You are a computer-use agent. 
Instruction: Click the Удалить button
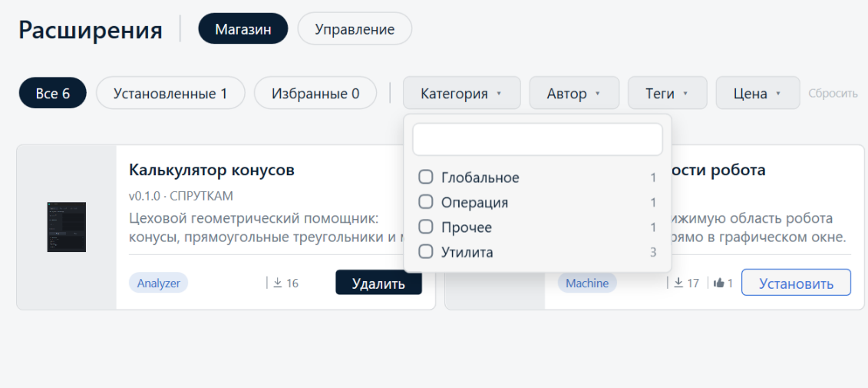click(x=378, y=284)
